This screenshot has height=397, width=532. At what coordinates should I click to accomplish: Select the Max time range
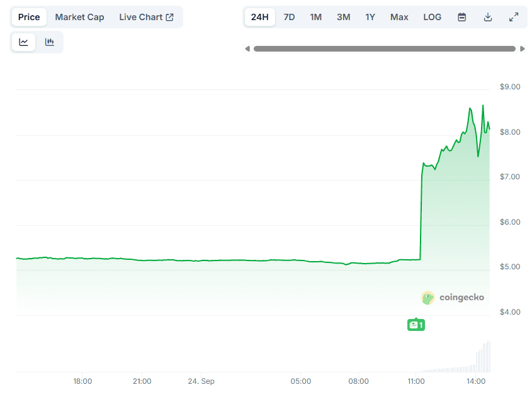pyautogui.click(x=399, y=17)
